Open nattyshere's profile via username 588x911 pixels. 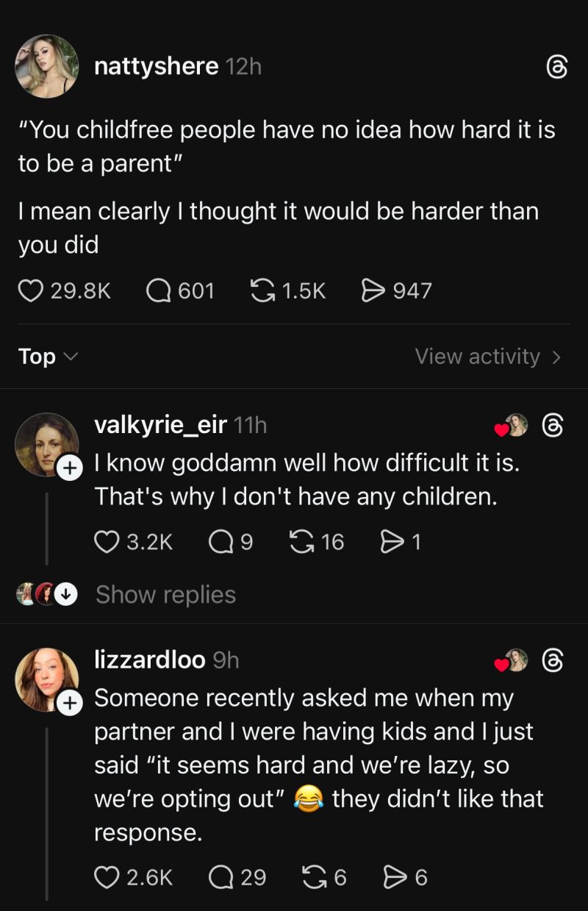coord(154,65)
